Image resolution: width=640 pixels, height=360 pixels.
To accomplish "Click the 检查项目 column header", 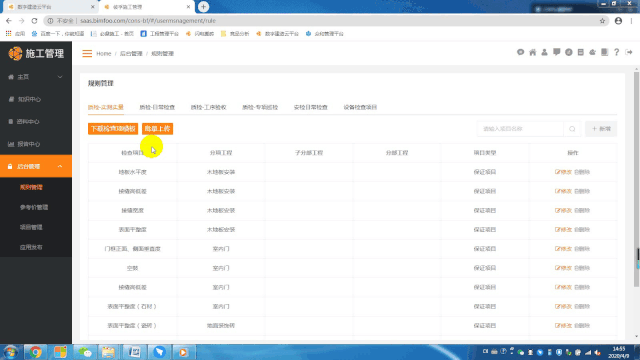I will [133, 153].
